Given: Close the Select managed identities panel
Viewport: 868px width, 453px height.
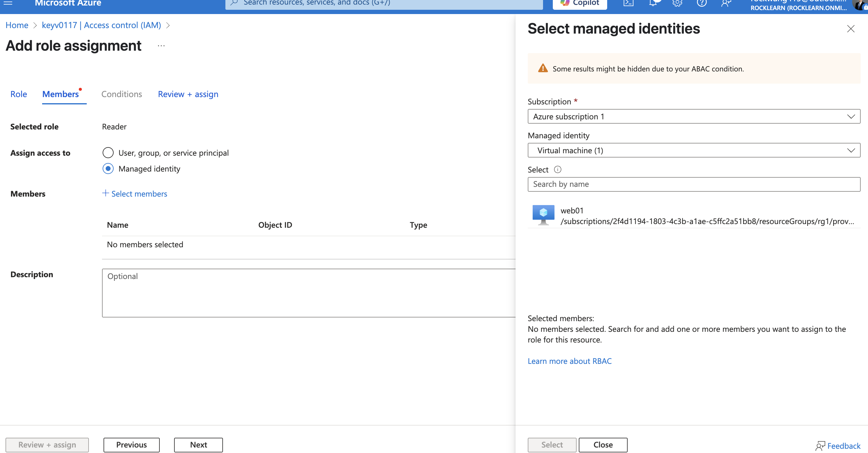Looking at the screenshot, I should 851,29.
